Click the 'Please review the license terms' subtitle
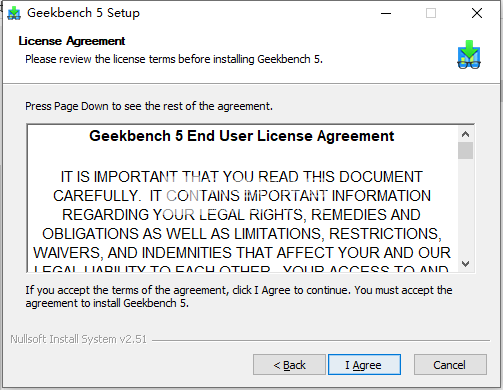 pyautogui.click(x=174, y=59)
